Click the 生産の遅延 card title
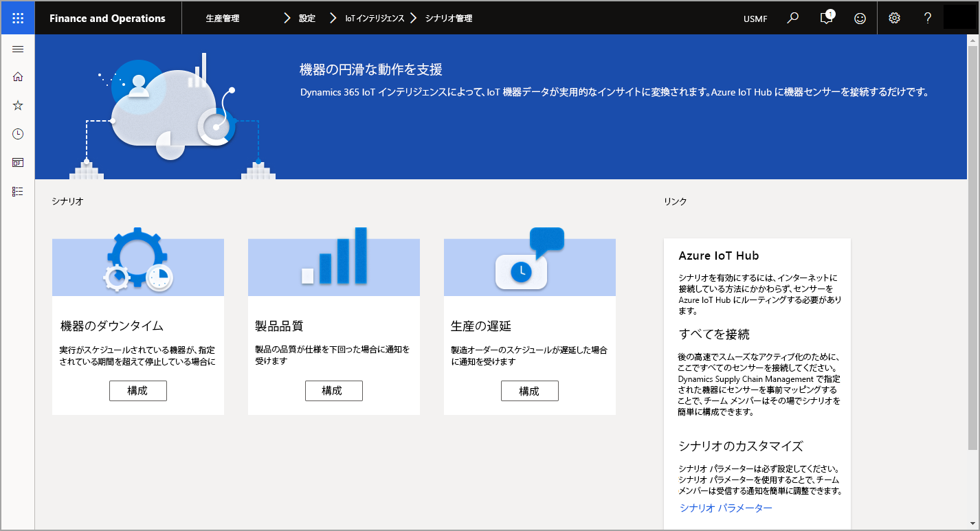Image resolution: width=980 pixels, height=531 pixels. tap(481, 326)
